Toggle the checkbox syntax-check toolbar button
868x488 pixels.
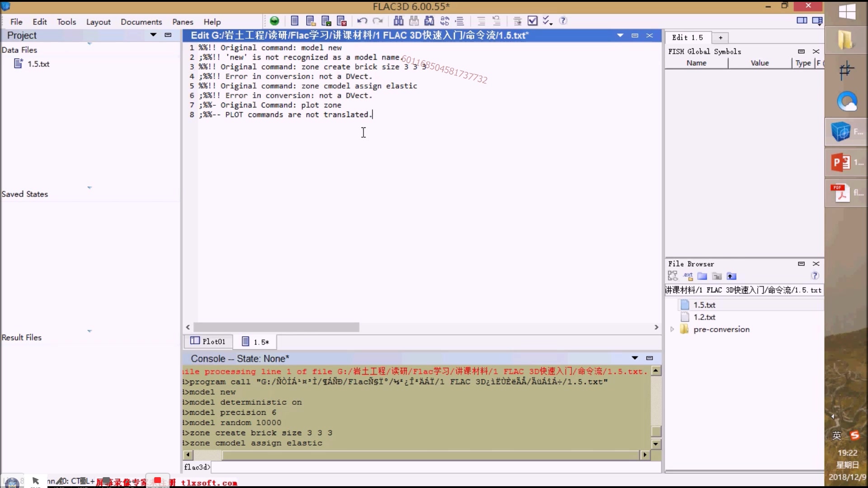[533, 21]
